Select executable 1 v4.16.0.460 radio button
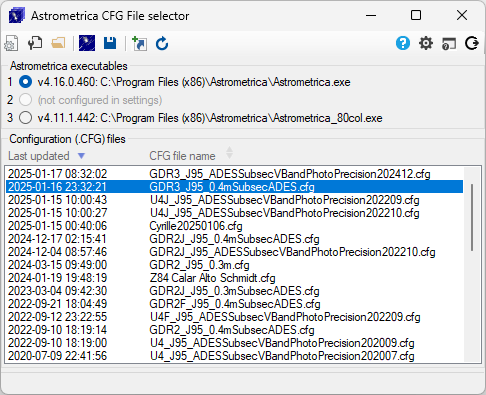 (25, 82)
